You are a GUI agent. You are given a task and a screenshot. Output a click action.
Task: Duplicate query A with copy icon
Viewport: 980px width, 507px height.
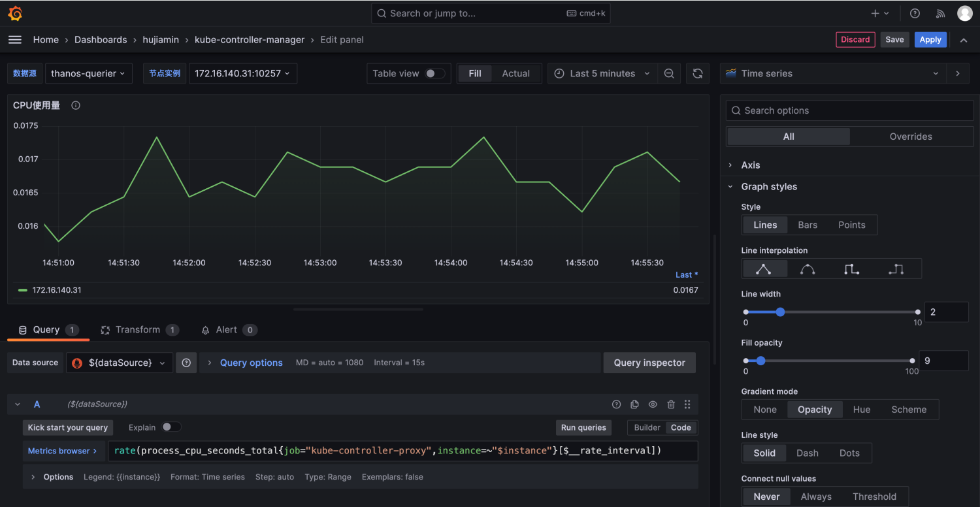point(634,404)
